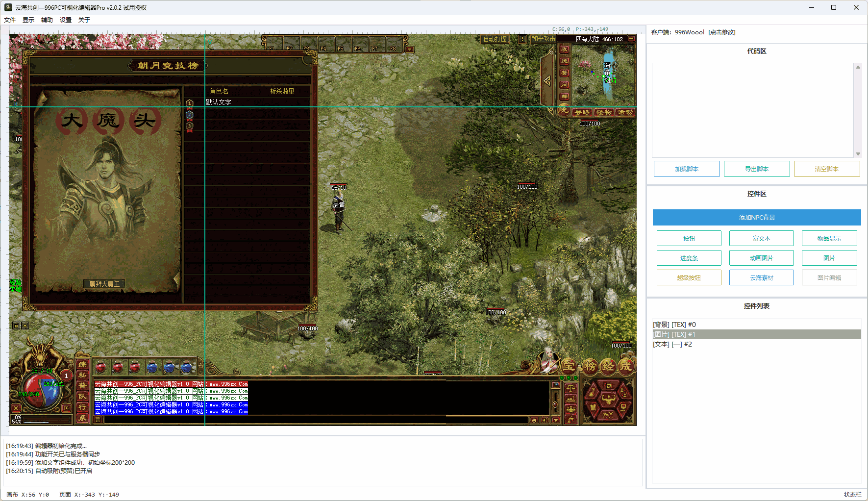The width and height of the screenshot is (868, 501).
Task: Click red potion in quick slot 1
Action: pos(101,367)
